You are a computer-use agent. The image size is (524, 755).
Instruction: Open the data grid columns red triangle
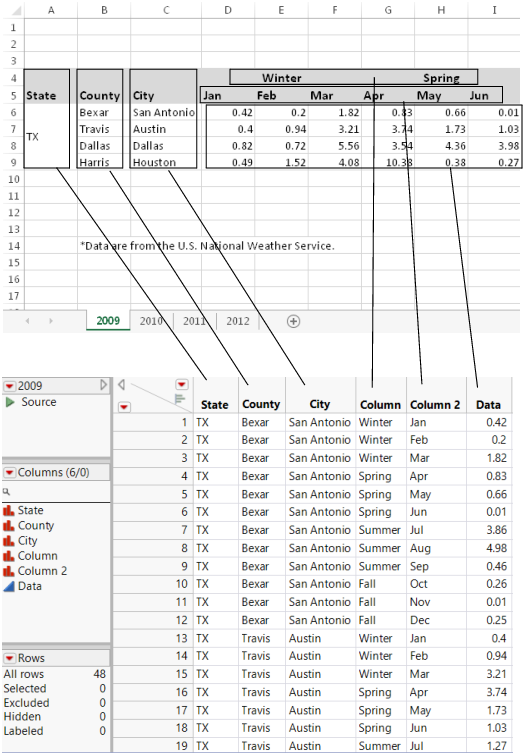point(182,384)
